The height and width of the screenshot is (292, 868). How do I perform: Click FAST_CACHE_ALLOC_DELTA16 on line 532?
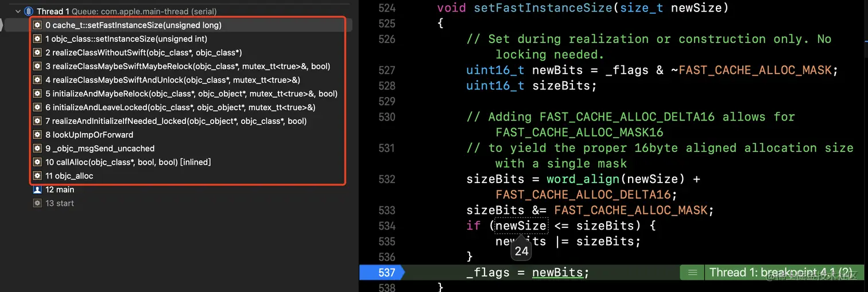tap(583, 194)
